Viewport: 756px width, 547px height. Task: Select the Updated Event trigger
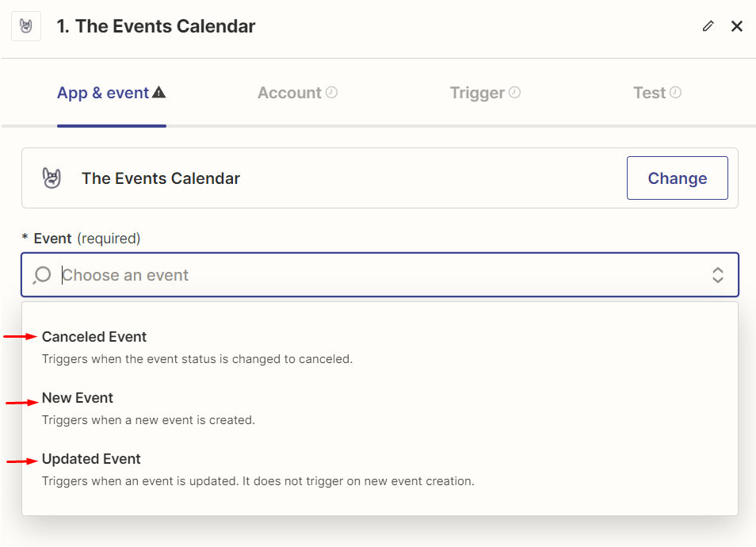tap(91, 458)
